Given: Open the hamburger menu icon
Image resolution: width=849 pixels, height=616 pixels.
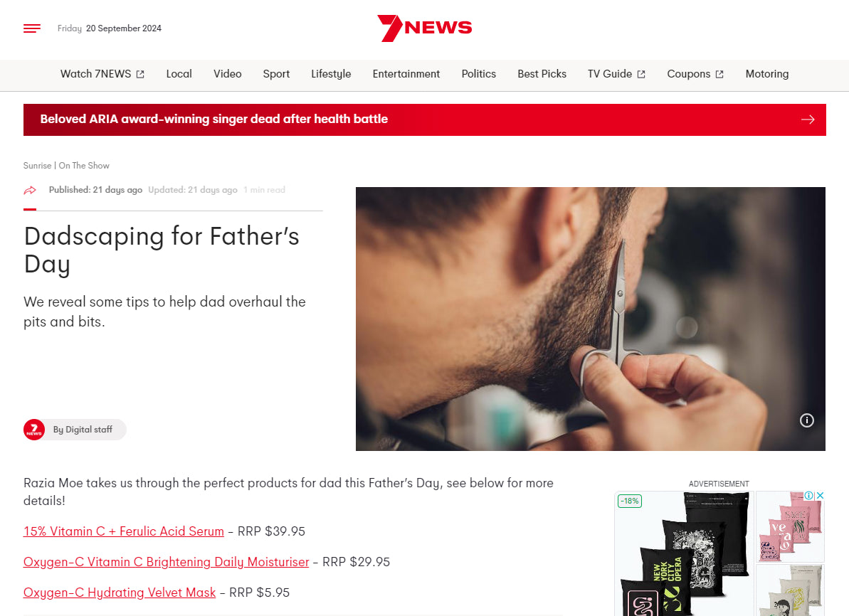Looking at the screenshot, I should 32,28.
